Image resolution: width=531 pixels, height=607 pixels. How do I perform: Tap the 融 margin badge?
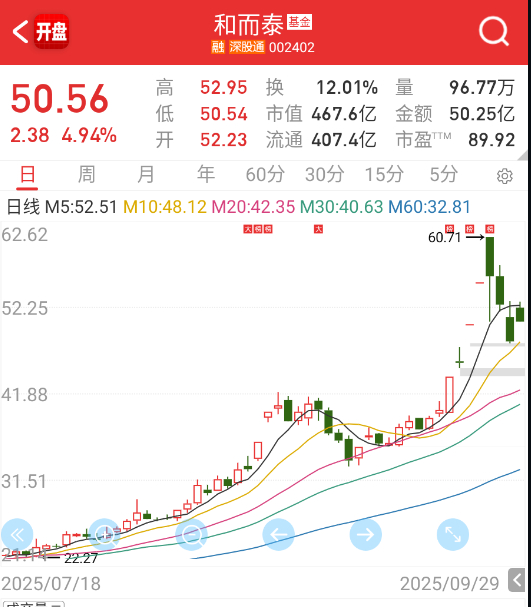(x=218, y=47)
